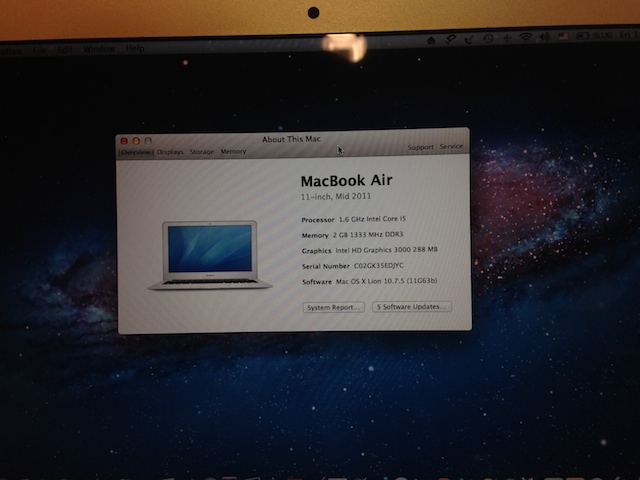640x480 pixels.
Task: Click the MacBook Air heading
Action: (x=347, y=180)
